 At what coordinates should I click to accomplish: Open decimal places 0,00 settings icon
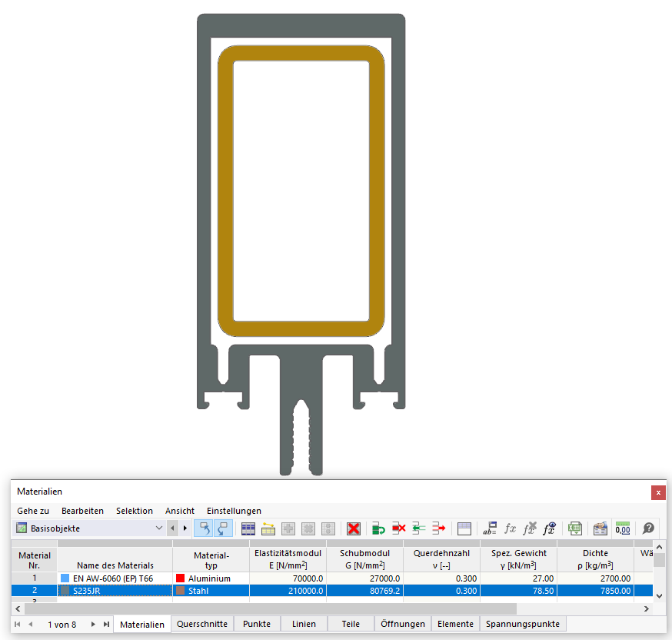pos(623,528)
